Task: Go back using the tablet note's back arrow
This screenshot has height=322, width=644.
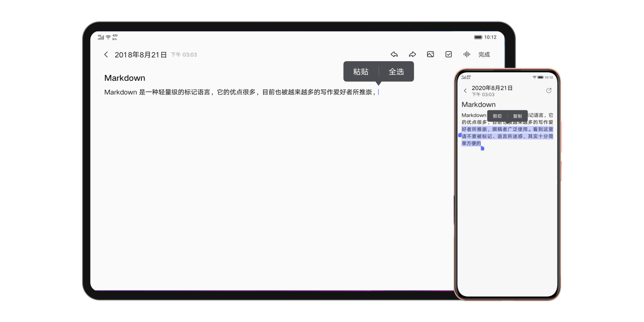Action: (x=106, y=54)
